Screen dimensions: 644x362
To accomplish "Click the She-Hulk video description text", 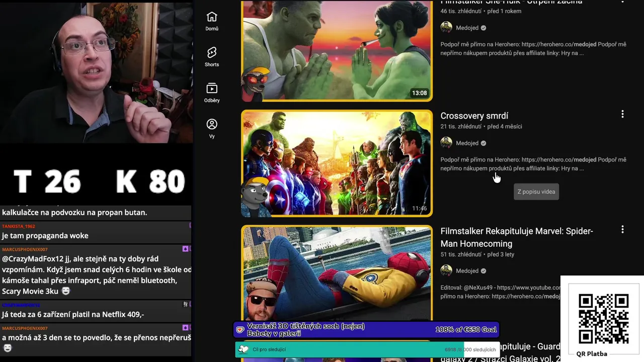I will tap(533, 49).
